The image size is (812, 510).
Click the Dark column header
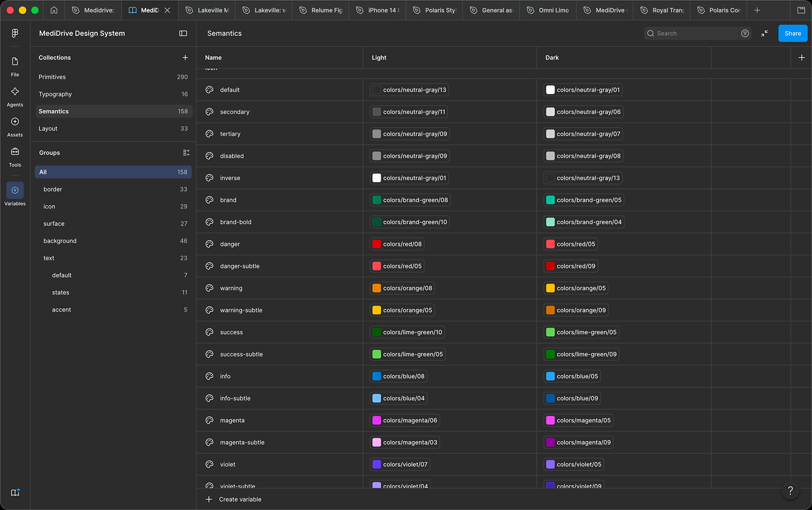click(x=552, y=58)
